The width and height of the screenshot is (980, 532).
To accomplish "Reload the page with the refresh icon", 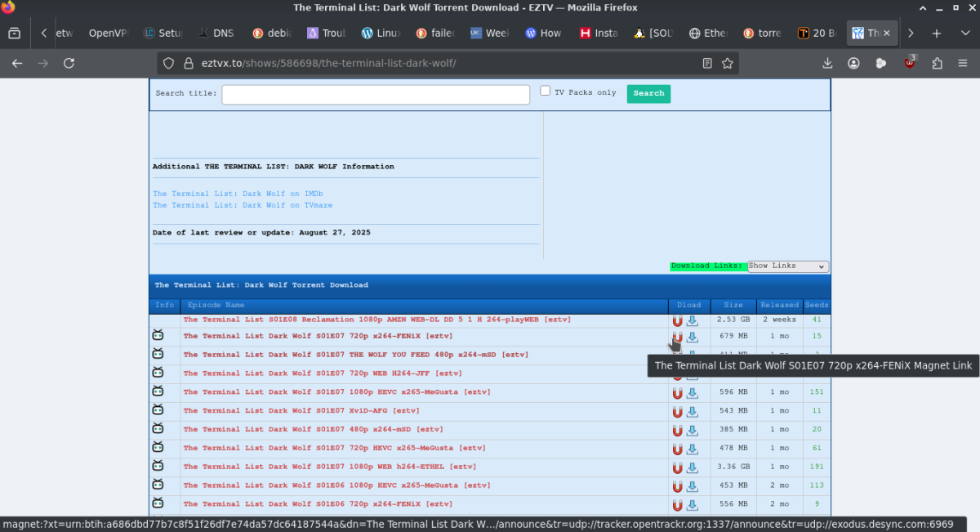I will point(69,63).
